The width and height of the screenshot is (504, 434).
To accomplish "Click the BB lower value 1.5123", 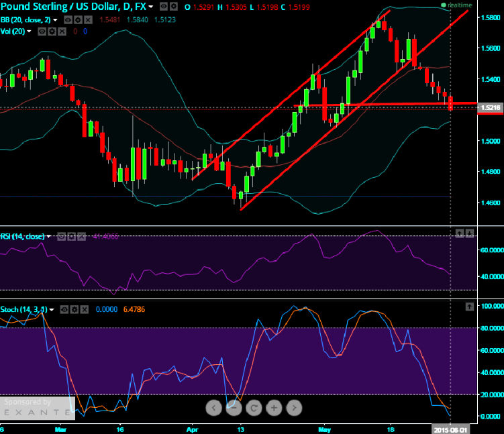I will coord(165,20).
